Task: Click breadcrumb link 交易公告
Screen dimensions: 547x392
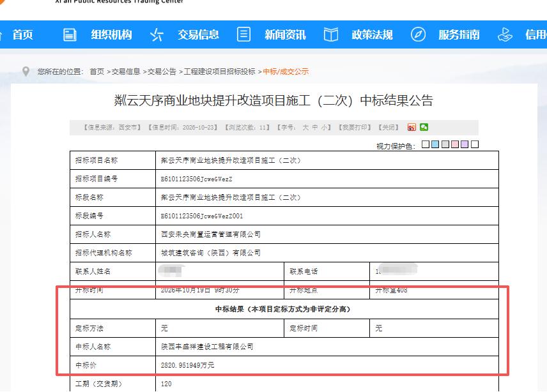Action: click(x=162, y=72)
